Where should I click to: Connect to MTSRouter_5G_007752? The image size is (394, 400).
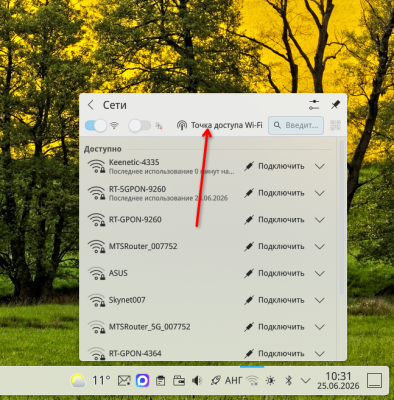(x=274, y=327)
